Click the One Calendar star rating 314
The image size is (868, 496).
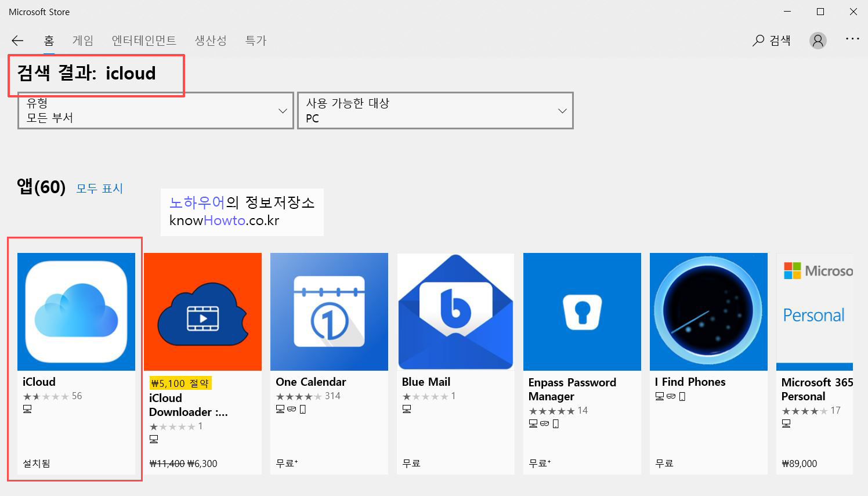pos(308,396)
